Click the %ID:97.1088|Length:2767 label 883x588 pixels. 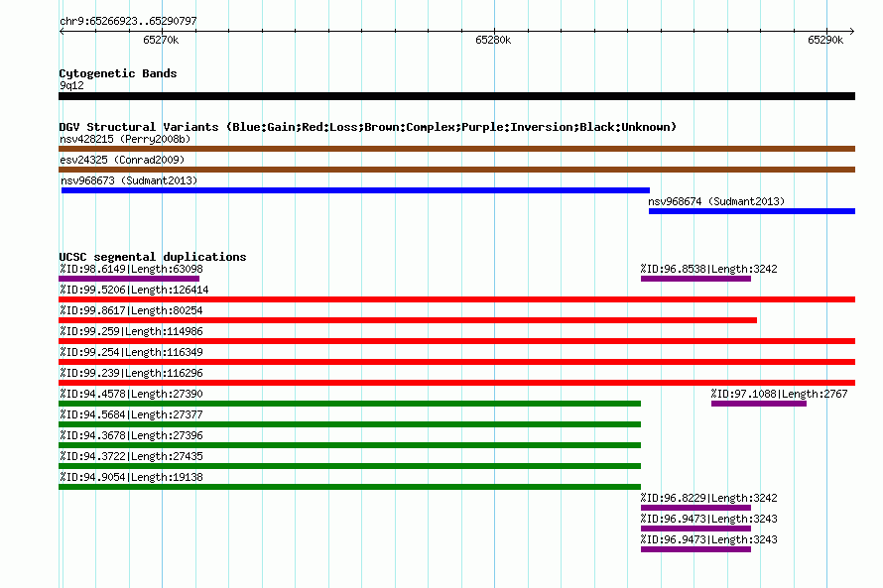pos(780,394)
